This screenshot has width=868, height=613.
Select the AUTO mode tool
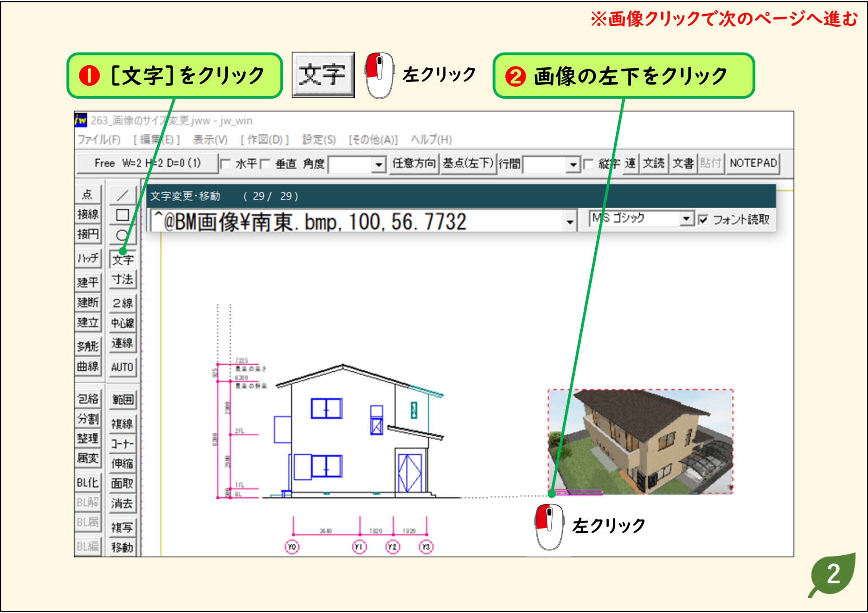pyautogui.click(x=122, y=367)
